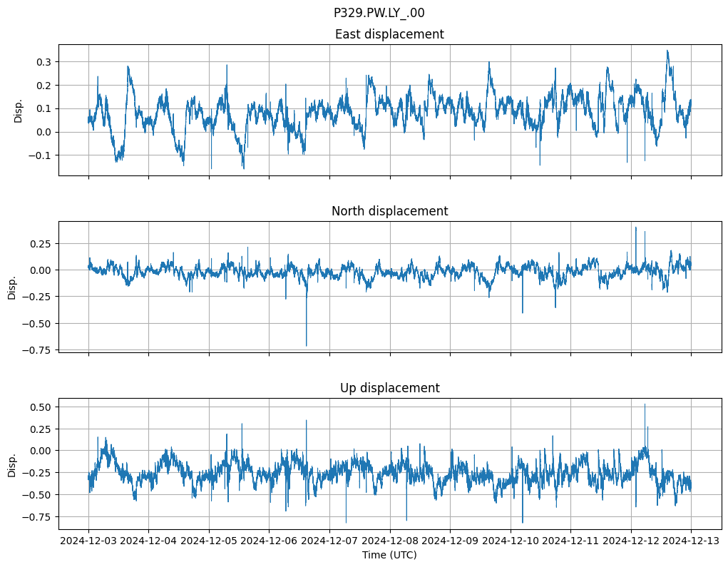Click the figure title P329.PW.LY_.00
This screenshot has width=728, height=567.
click(379, 13)
